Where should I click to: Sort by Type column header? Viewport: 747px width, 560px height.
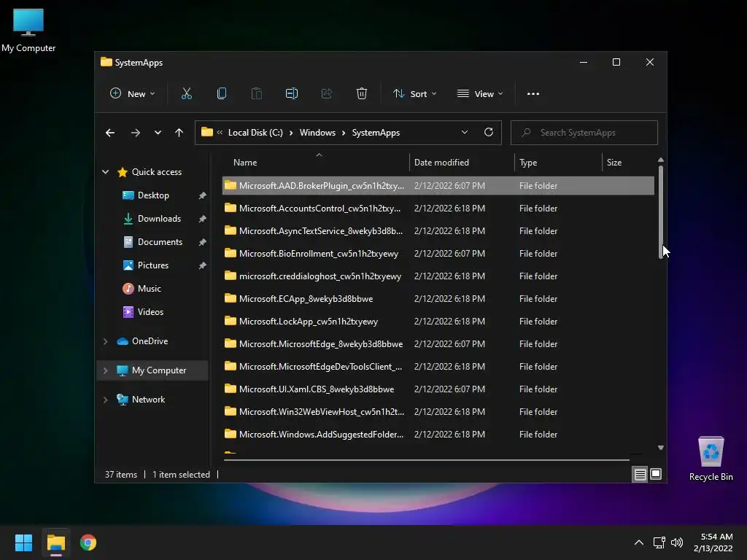[558, 163]
